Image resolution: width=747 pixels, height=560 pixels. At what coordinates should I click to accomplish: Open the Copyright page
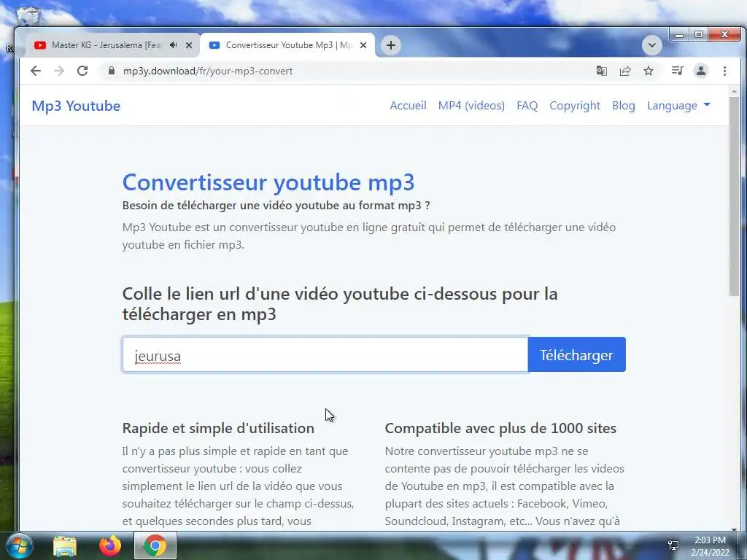point(575,105)
